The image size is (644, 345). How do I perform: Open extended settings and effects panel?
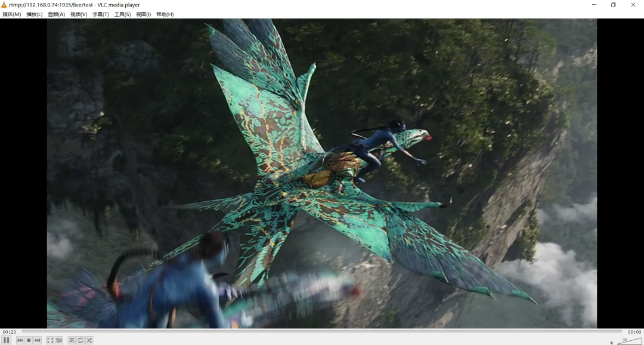pos(59,340)
